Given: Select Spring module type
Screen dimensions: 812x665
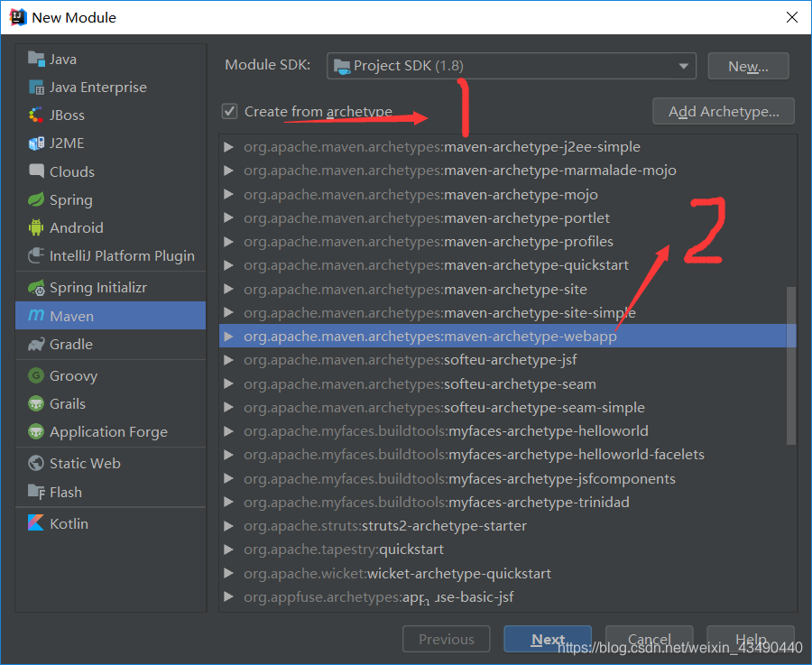Looking at the screenshot, I should click(110, 199).
